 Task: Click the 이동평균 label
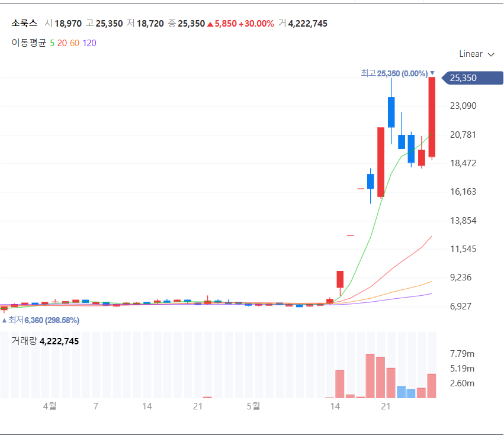[29, 43]
